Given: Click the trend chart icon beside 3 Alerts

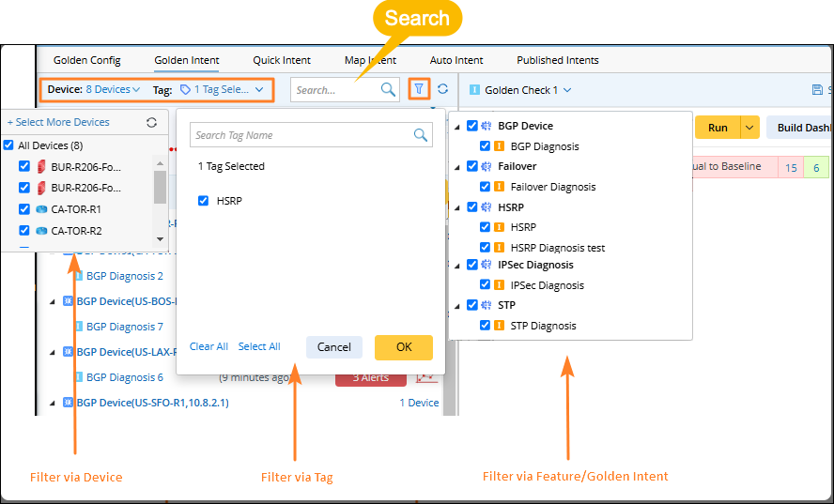Looking at the screenshot, I should click(x=426, y=377).
